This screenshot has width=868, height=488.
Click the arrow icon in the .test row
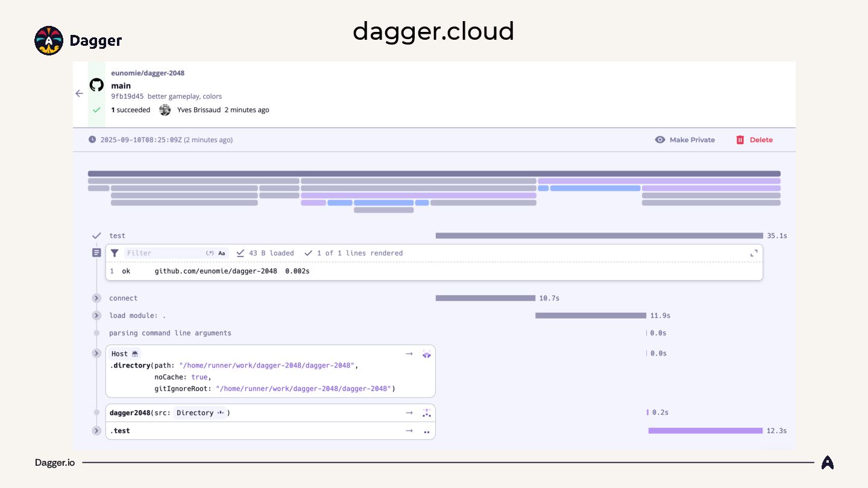coord(409,431)
